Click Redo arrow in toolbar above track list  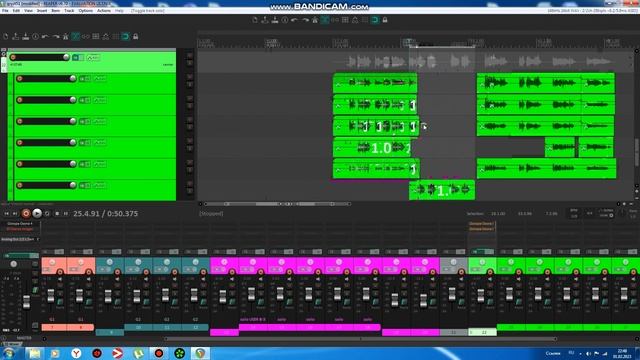[56, 37]
